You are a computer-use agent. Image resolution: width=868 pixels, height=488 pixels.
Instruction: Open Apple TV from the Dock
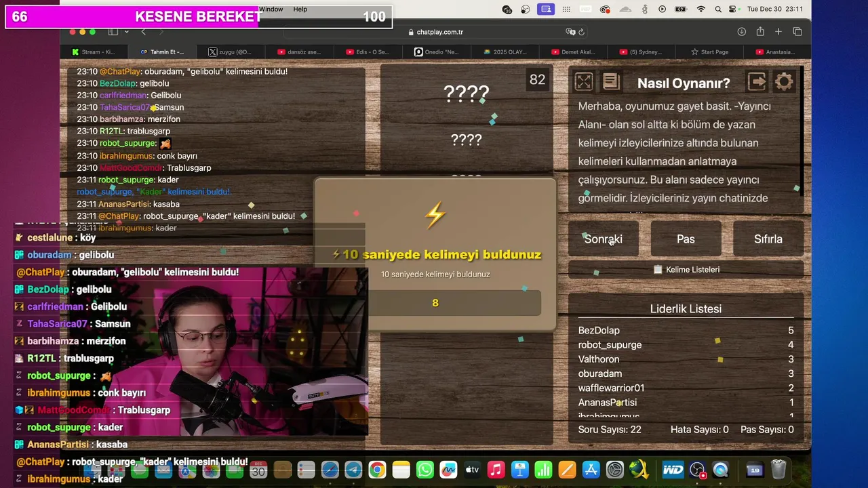click(x=472, y=470)
